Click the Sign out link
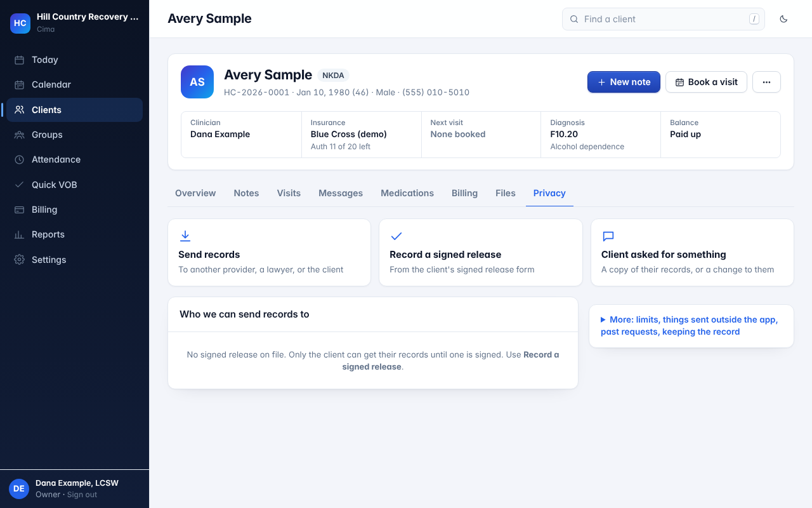Screen dimensions: 812x508 point(82,495)
